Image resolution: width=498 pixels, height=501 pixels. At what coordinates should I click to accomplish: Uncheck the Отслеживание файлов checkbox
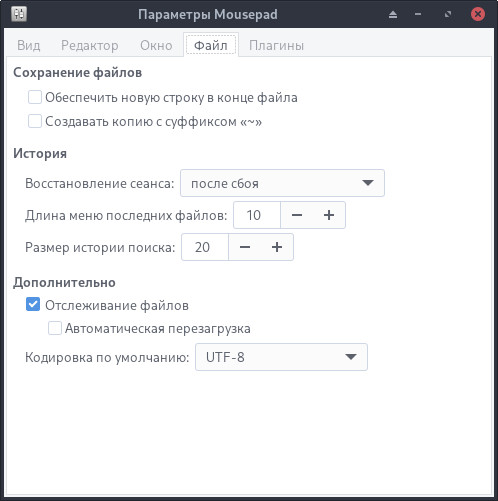(33, 304)
